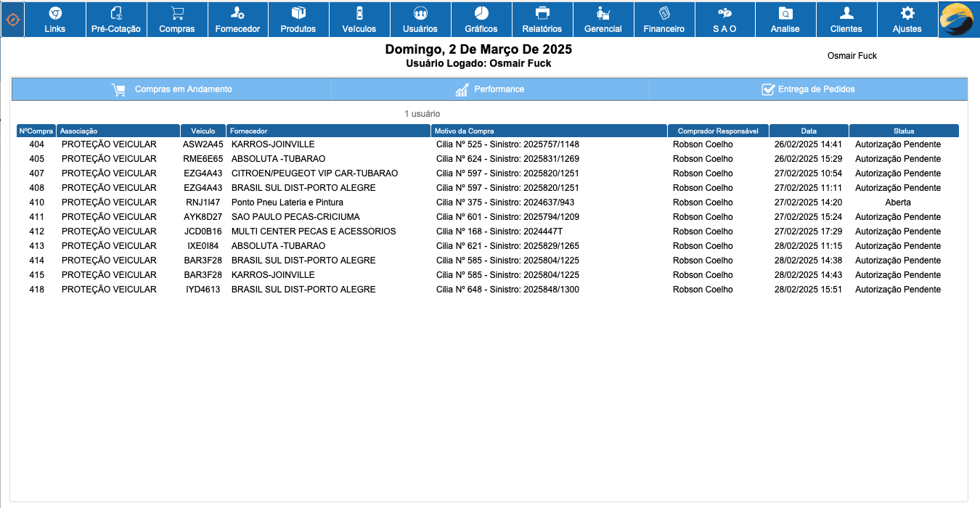Open the Clientes icon
The width and height of the screenshot is (980, 508).
tap(846, 19)
